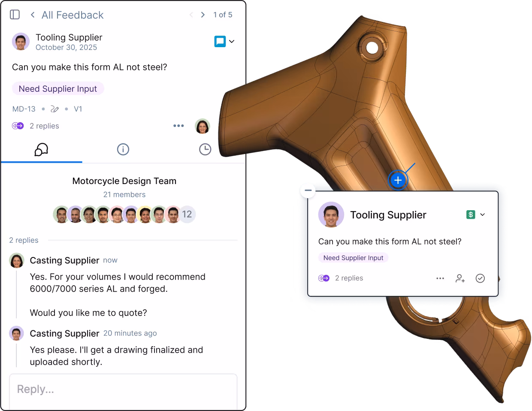Show the 12 additional team members
Viewport: 532px width, 411px height.
tap(187, 214)
